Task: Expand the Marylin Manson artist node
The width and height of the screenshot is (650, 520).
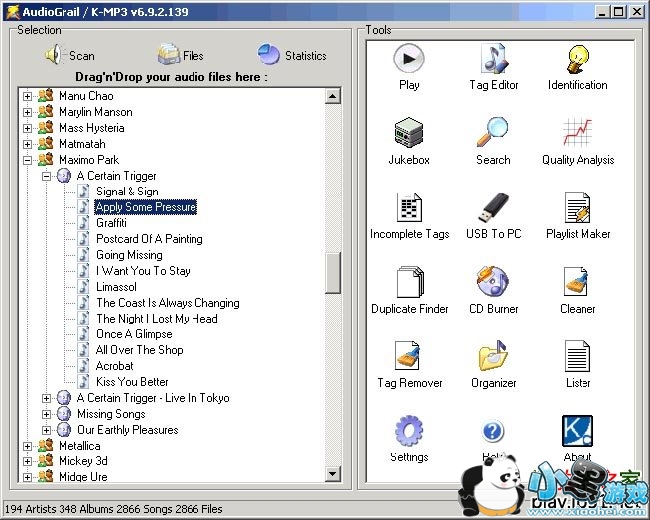Action: click(x=27, y=112)
